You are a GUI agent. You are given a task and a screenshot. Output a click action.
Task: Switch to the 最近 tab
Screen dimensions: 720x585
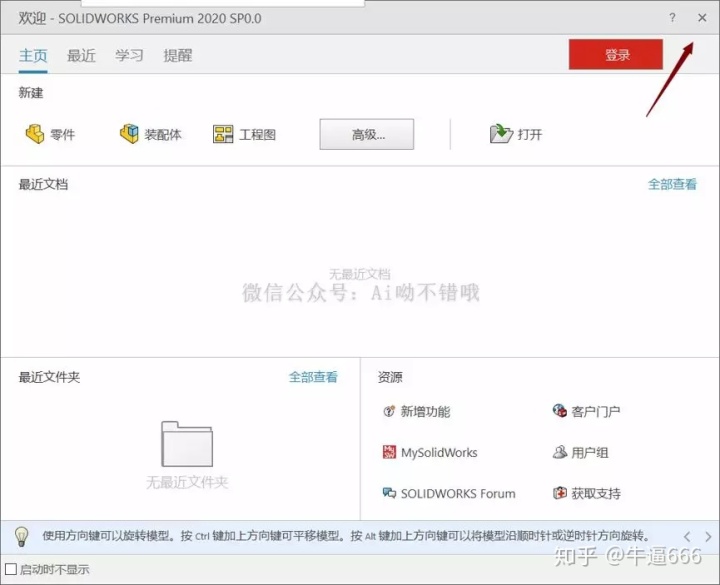(x=81, y=56)
